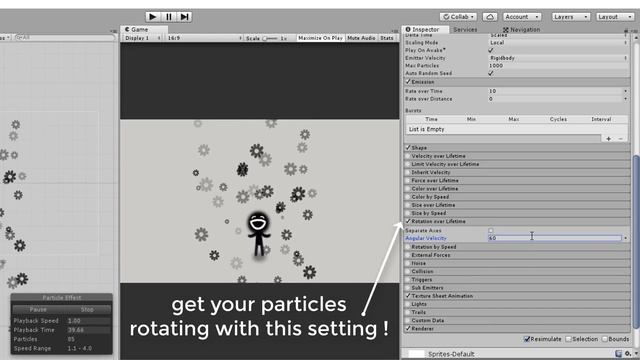
Task: Enable External Forces module
Action: (x=408, y=255)
